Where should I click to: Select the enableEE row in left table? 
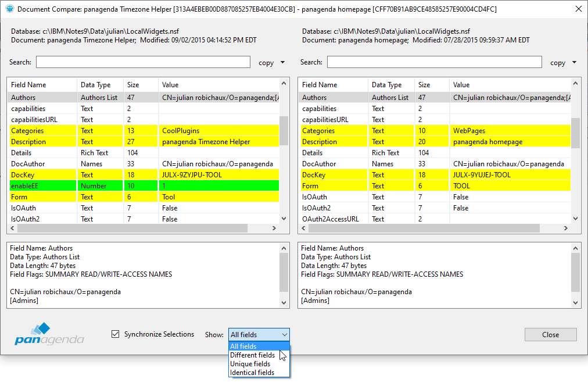pyautogui.click(x=144, y=185)
